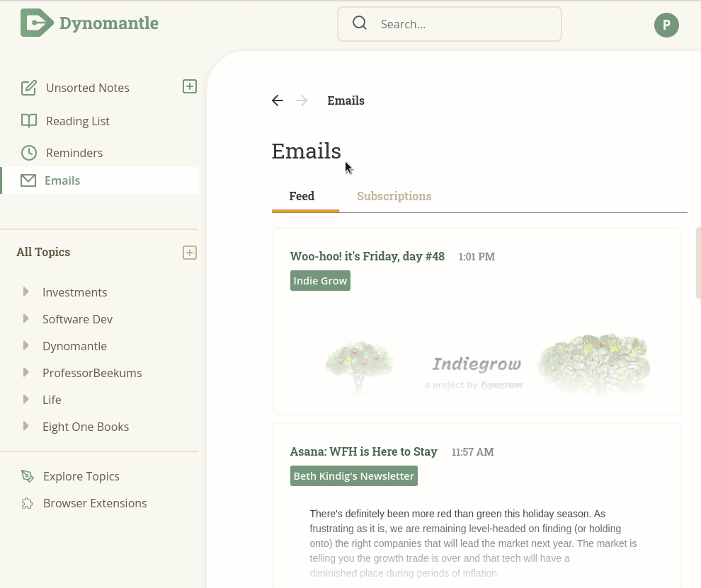The width and height of the screenshot is (701, 588).
Task: Add a new topic plus icon
Action: [x=190, y=253]
